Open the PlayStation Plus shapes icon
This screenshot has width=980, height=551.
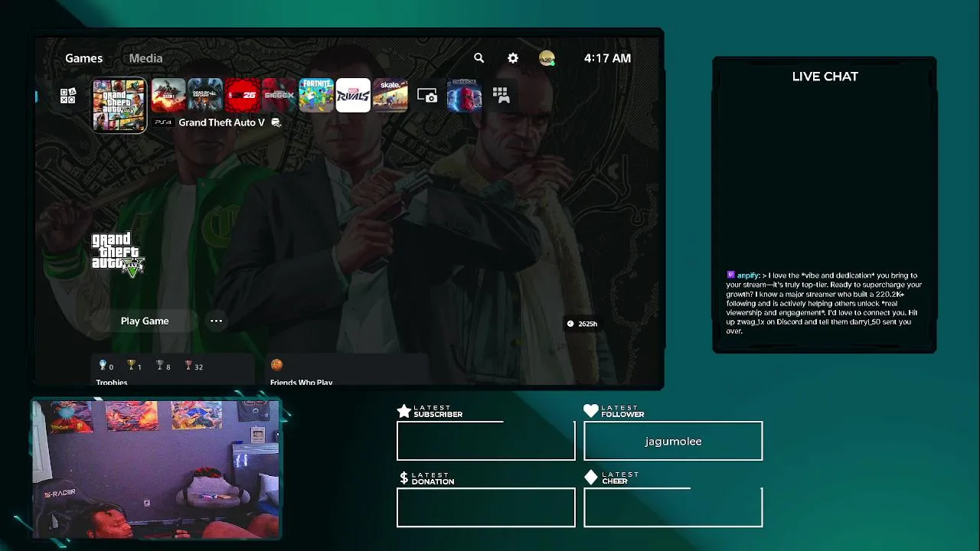pyautogui.click(x=68, y=96)
